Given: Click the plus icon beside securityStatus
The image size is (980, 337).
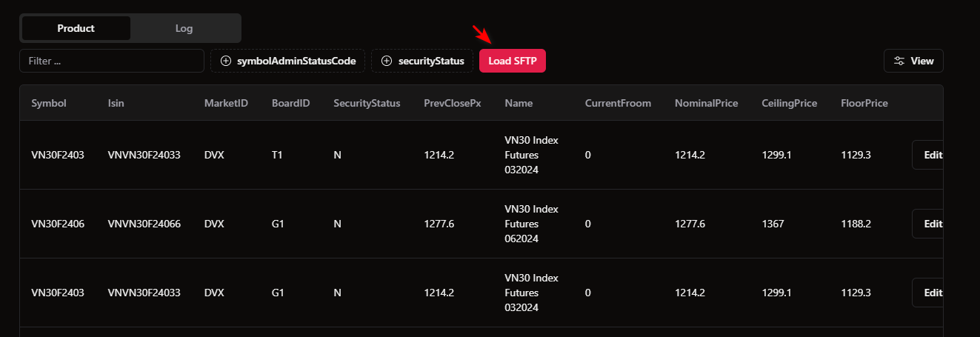Looking at the screenshot, I should click(x=387, y=61).
